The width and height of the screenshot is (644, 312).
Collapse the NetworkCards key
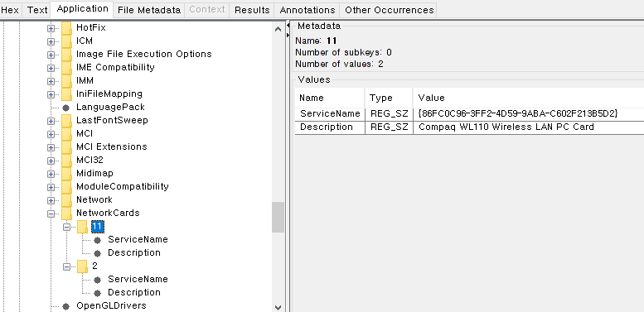(x=51, y=214)
